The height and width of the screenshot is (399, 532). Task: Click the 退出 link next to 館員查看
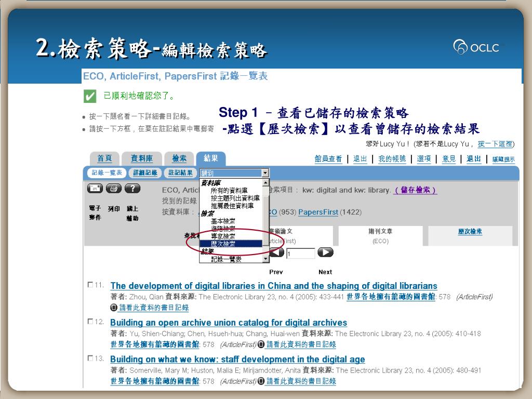[x=360, y=159]
